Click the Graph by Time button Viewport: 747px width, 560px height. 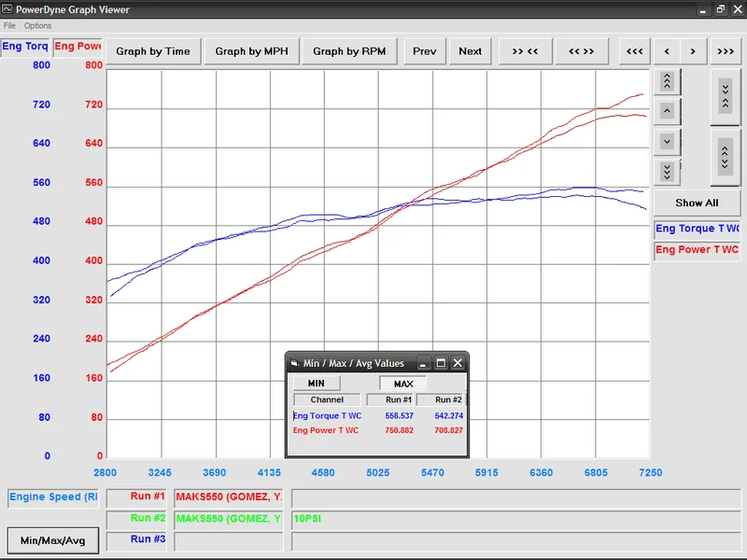click(153, 51)
